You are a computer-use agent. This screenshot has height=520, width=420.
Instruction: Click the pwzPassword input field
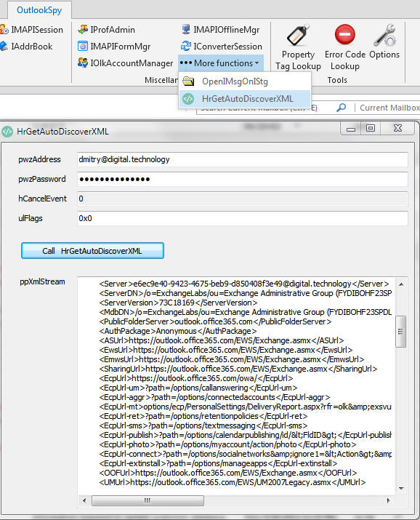point(243,180)
